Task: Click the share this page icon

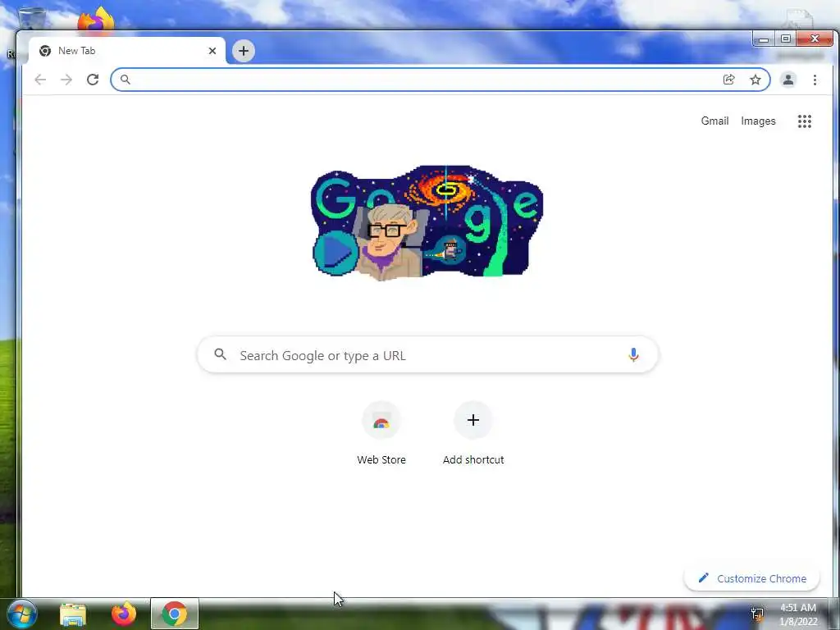Action: (728, 80)
